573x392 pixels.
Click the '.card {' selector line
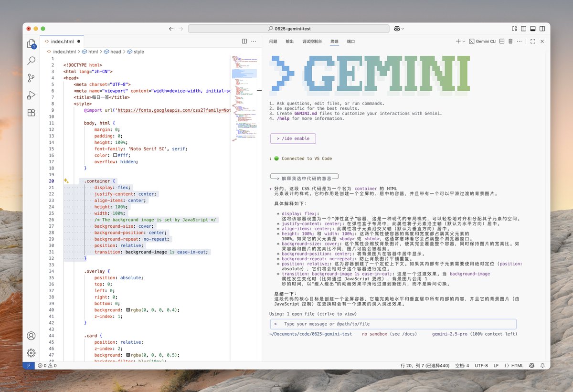93,336
